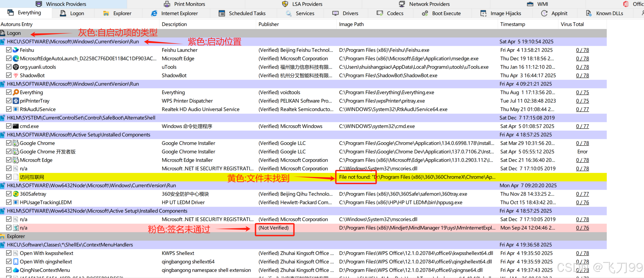The width and height of the screenshot is (644, 278).
Task: Open the AppInit tab
Action: 554,13
